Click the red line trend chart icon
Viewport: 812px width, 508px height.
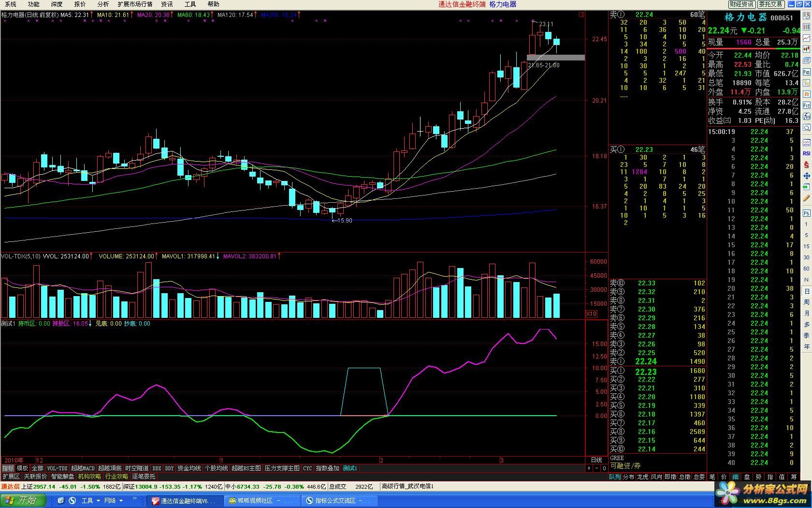806,38
